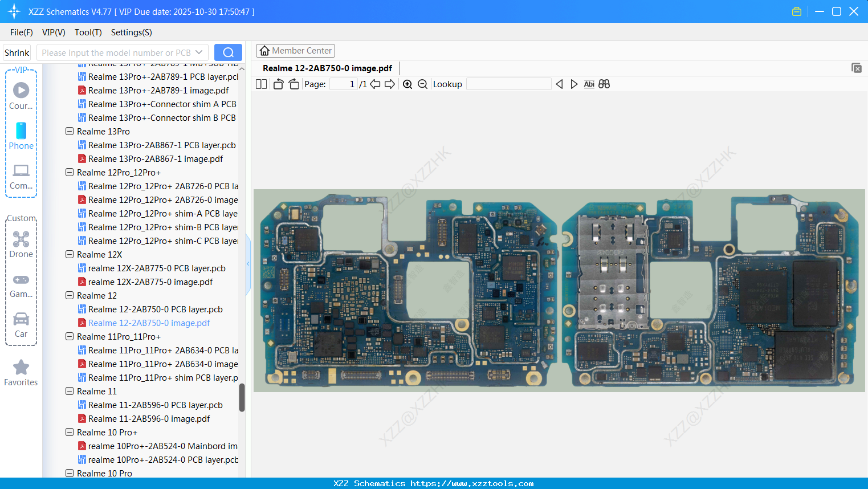868x489 pixels.
Task: Click the page number field
Action: pyautogui.click(x=343, y=84)
